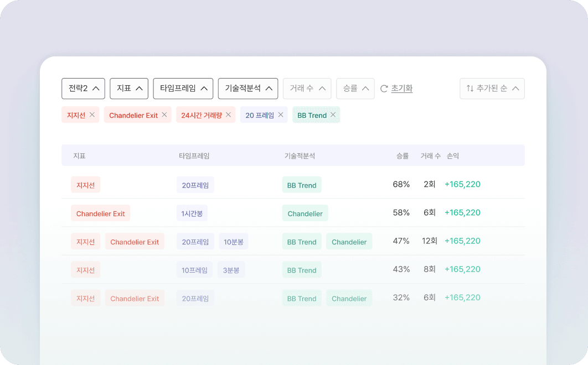588x365 pixels.
Task: Remove the 지지선 filter chip
Action: (x=92, y=114)
